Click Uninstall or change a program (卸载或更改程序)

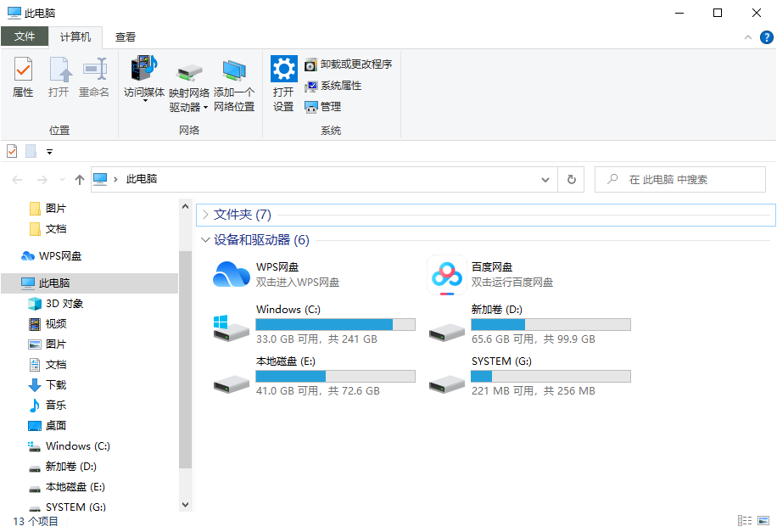[x=349, y=64]
